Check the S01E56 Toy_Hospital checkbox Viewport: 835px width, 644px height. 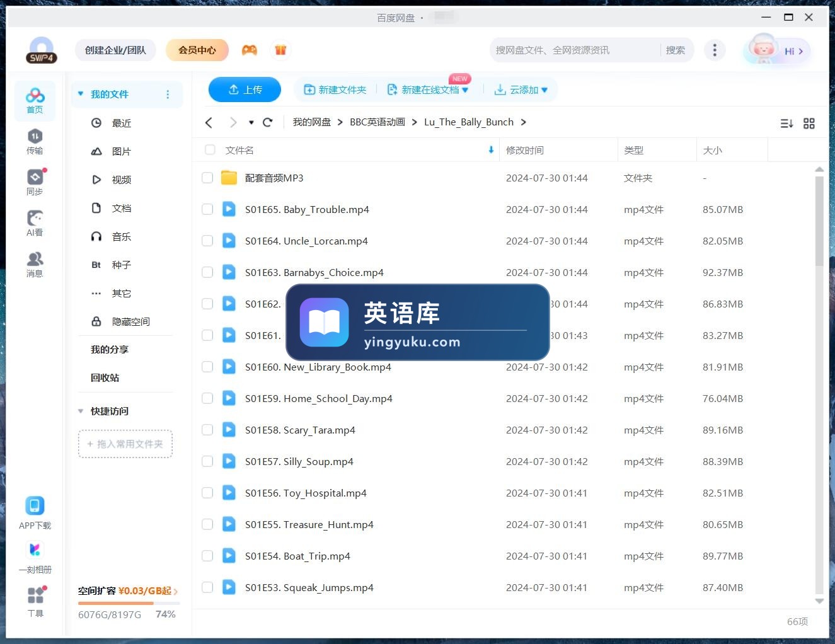tap(207, 493)
